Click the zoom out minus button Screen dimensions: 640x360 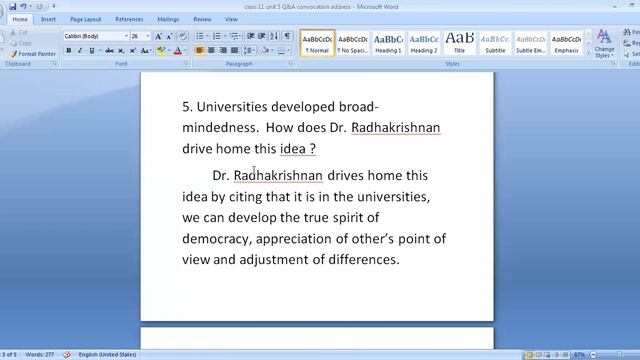pos(594,355)
